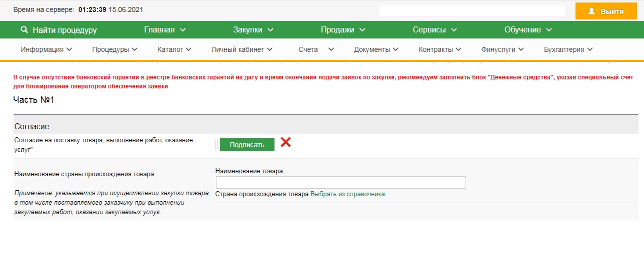The width and height of the screenshot is (644, 280).
Task: Open the Закупки menu
Action: (253, 30)
